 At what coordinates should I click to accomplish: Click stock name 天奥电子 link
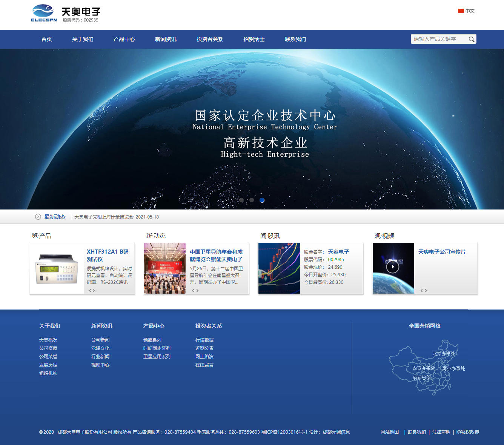coord(338,252)
